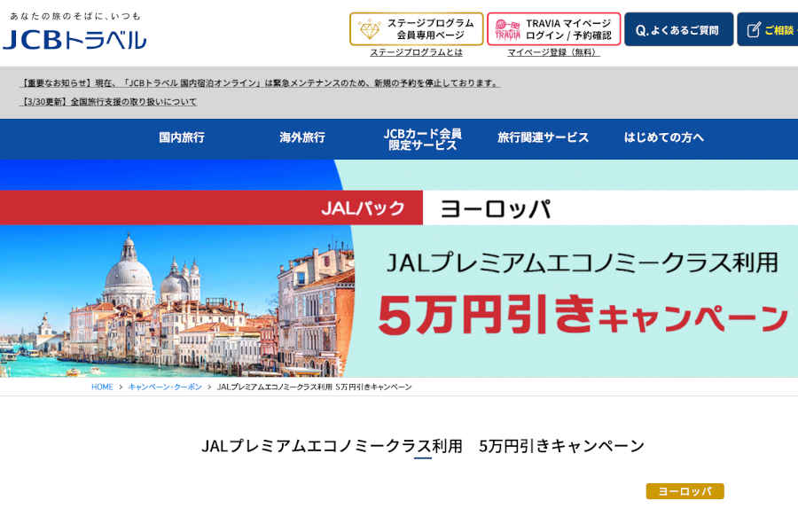
Task: Click the ヨーロッパ banner title text
Action: [x=495, y=208]
